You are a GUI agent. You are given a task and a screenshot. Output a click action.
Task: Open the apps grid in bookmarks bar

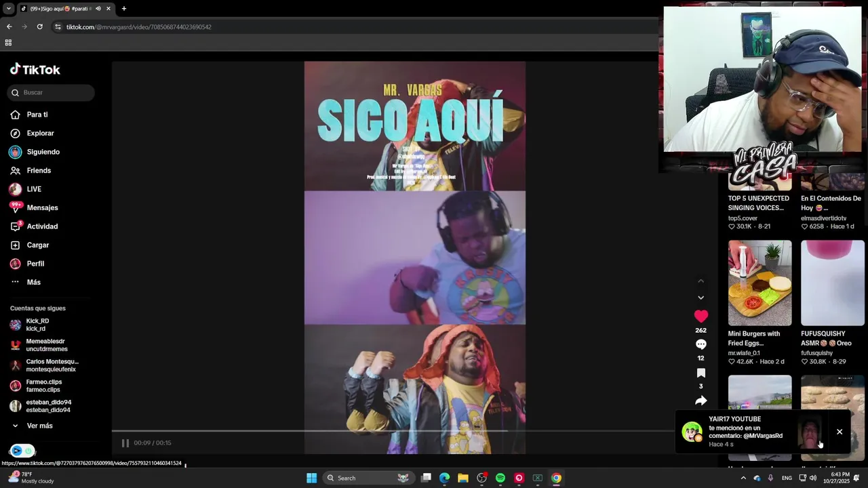[x=8, y=43]
